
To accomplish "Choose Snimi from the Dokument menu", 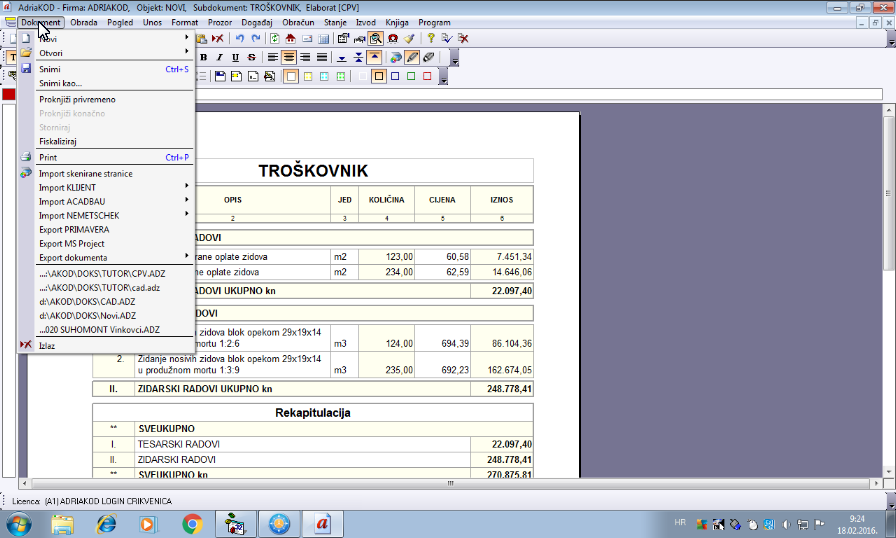I will point(107,69).
